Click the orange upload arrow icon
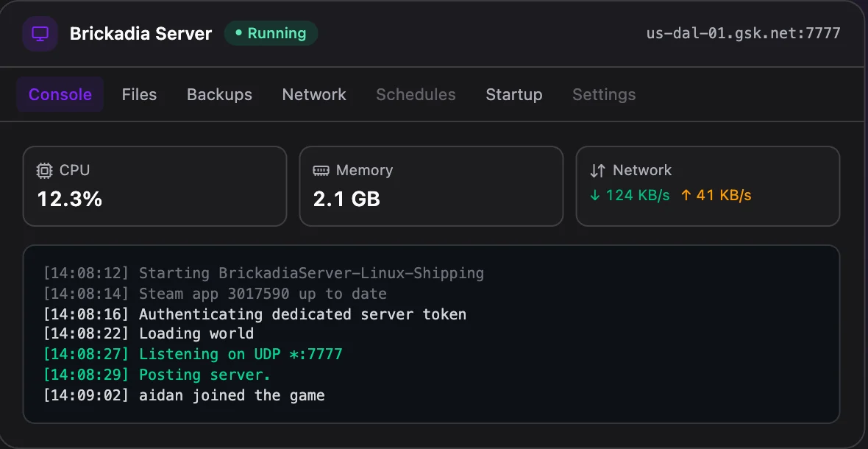 coord(686,196)
